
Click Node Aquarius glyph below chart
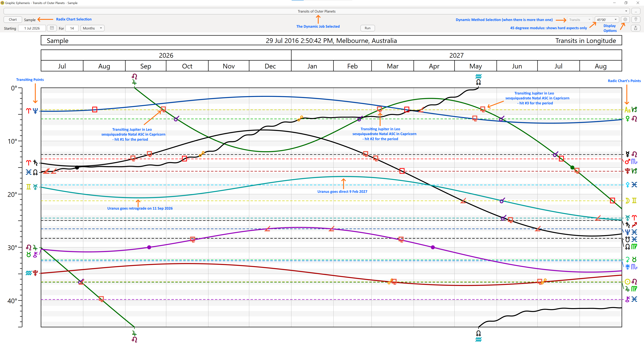(478, 336)
